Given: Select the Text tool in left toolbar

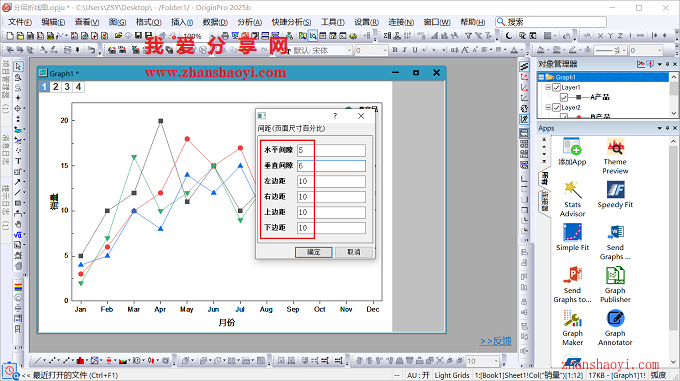Looking at the screenshot, I should click(x=18, y=161).
